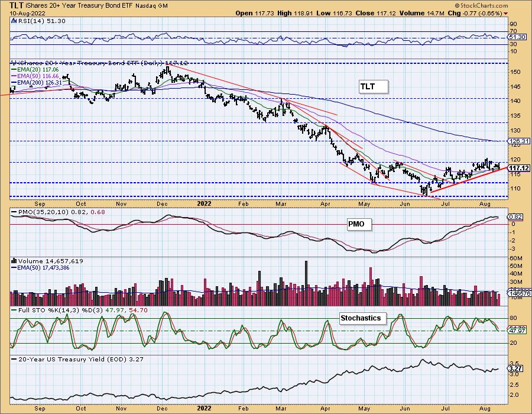
Task: Click the Low 116.73 value
Action: tap(335, 13)
